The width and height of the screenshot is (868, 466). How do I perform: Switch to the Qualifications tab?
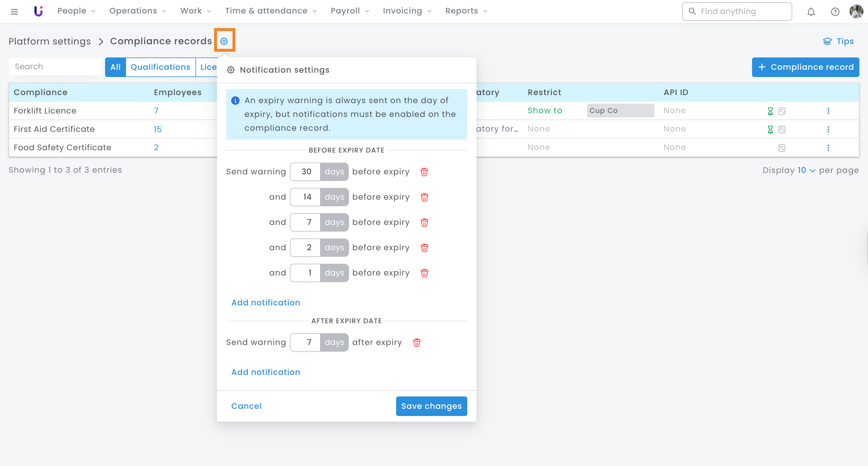point(160,67)
